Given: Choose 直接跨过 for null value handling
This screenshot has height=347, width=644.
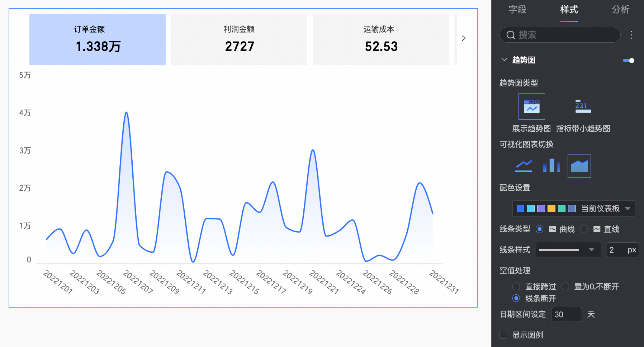Looking at the screenshot, I should pos(516,286).
